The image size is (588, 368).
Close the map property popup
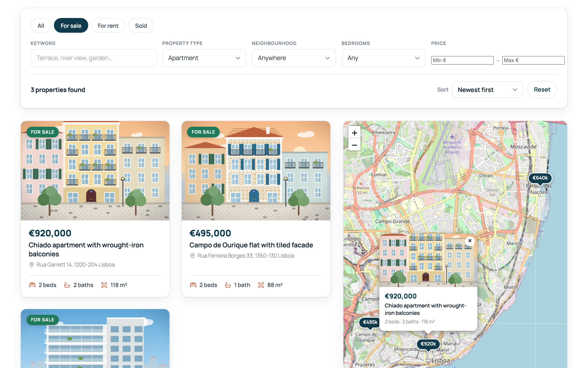click(x=470, y=241)
